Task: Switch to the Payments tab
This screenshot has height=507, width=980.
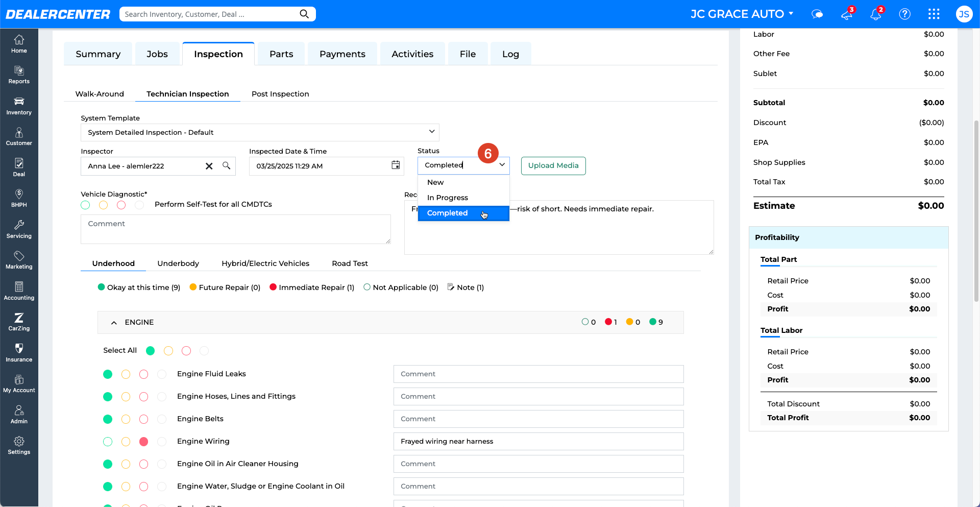Action: click(342, 54)
